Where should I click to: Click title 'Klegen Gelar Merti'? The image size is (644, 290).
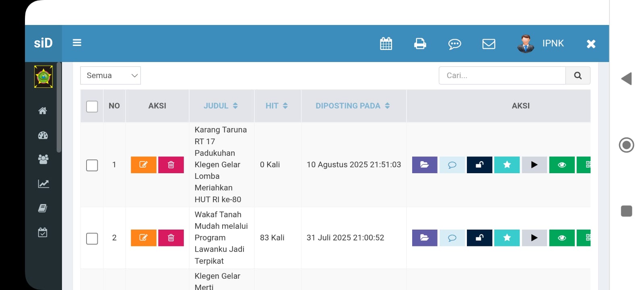click(217, 281)
